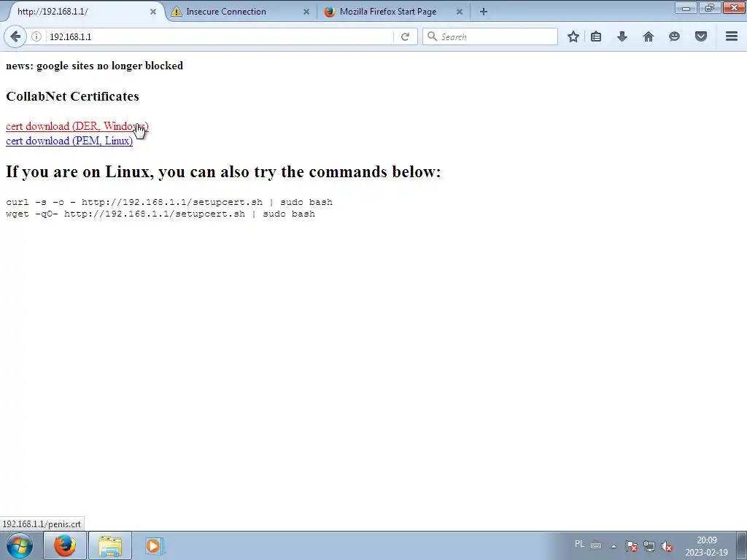747x560 pixels.
Task: Open the Firefox Hello chat icon
Action: click(x=674, y=36)
